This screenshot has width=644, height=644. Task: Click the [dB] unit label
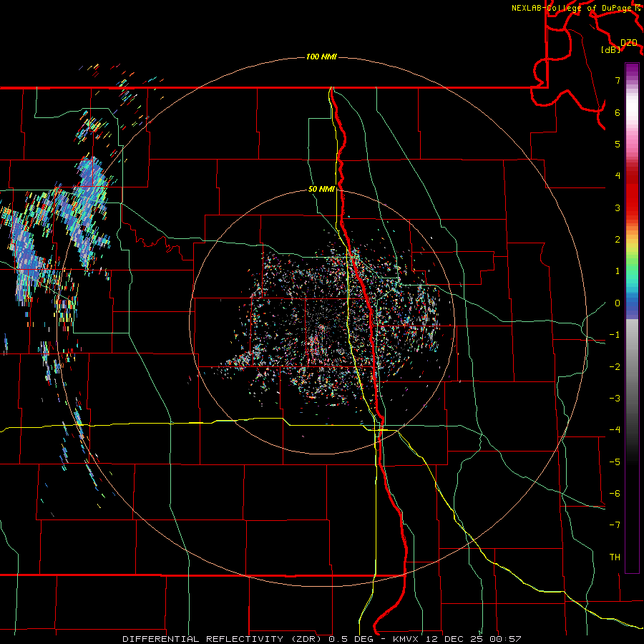click(611, 50)
